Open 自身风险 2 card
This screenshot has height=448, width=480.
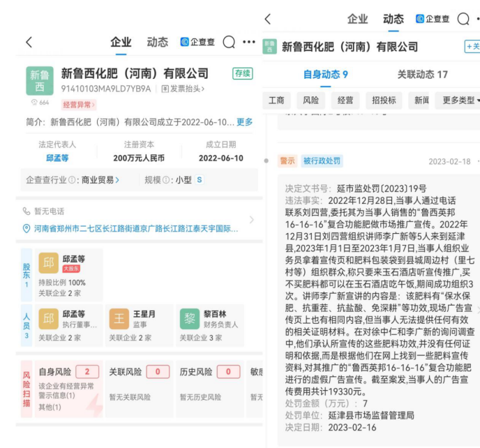[69, 389]
